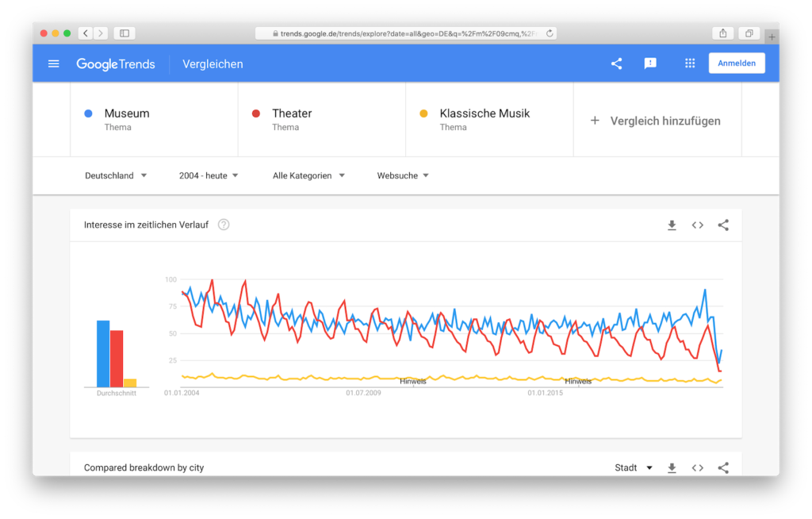The height and width of the screenshot is (519, 812).
Task: Open the Deutschland region dropdown
Action: click(116, 175)
